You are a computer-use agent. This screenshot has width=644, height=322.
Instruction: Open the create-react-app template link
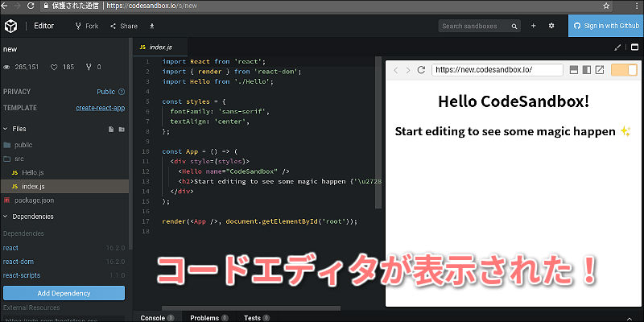coord(100,108)
